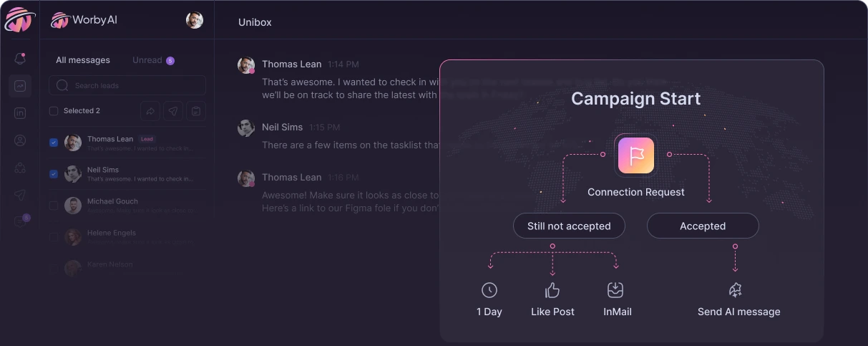Click the clipboard icon above the leads list
This screenshot has width=868, height=346.
195,111
